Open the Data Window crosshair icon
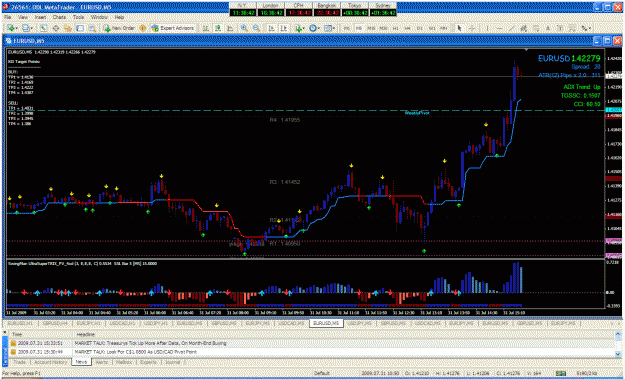Image resolution: width=625 pixels, height=379 pixels. (x=56, y=28)
